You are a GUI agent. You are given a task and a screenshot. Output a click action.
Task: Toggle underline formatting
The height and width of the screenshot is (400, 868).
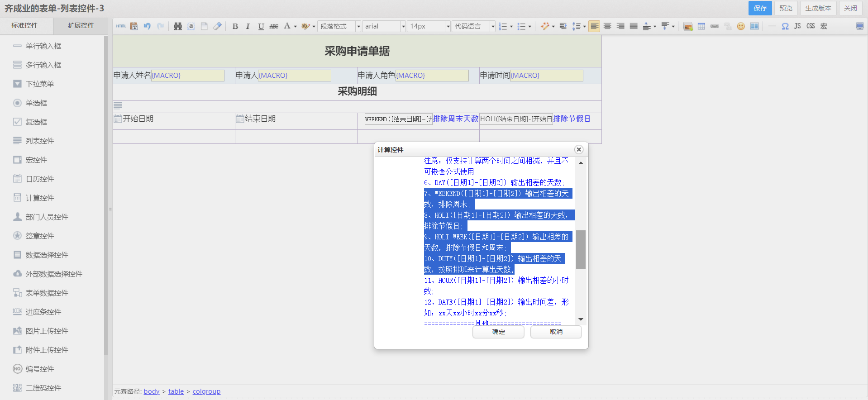pos(261,26)
